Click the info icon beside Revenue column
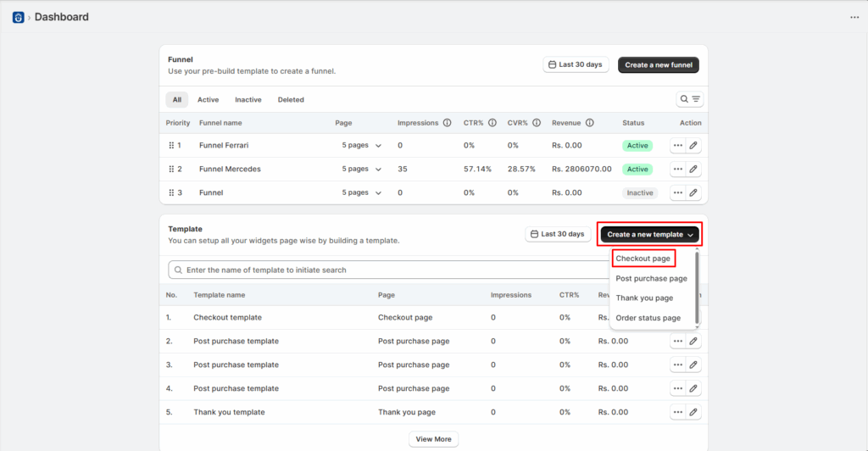This screenshot has height=451, width=868. pos(589,123)
